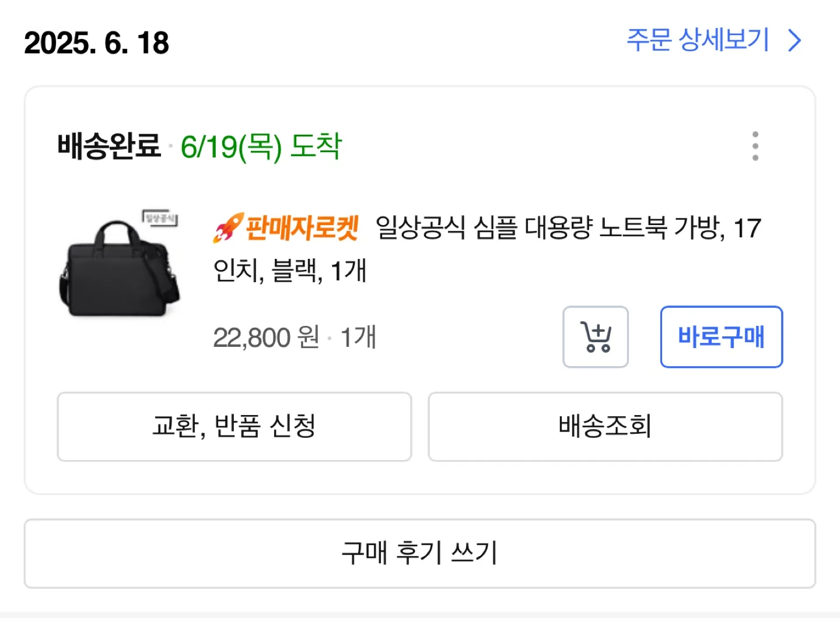Click the 2025. 6. 18 order date heading
The image size is (840, 618).
97,43
